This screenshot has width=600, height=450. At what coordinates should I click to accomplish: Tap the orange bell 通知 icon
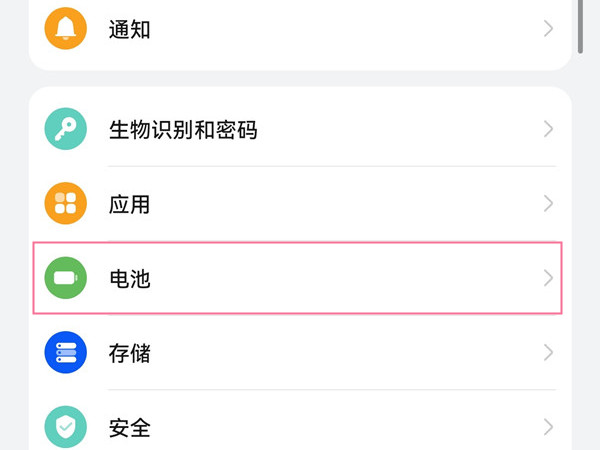click(66, 29)
